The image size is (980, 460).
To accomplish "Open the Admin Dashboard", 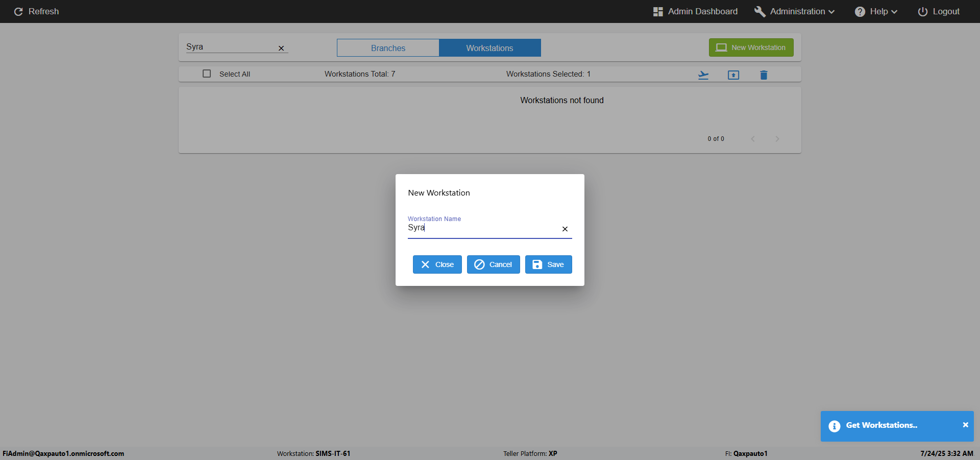I will (695, 11).
